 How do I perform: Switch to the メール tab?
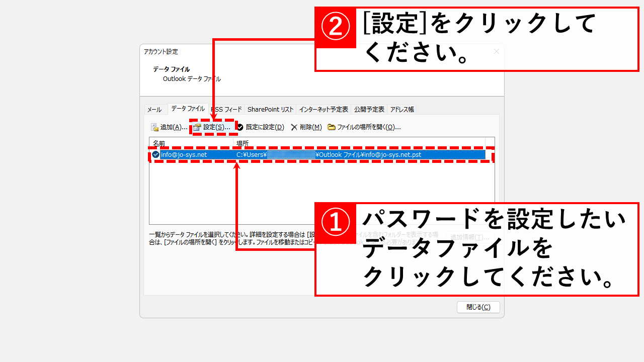tap(154, 110)
